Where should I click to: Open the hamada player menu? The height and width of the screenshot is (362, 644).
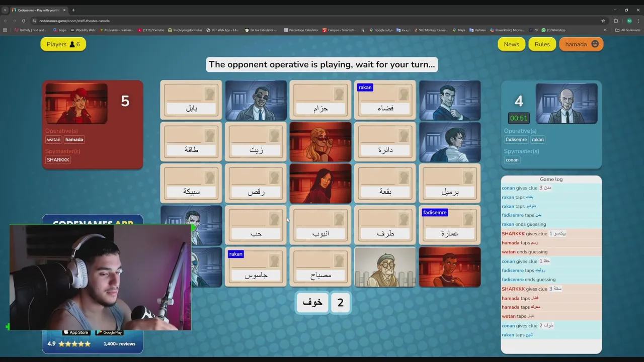[581, 44]
